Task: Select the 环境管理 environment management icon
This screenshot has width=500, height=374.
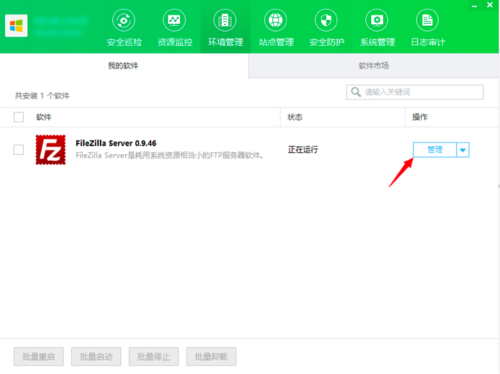Action: [225, 21]
